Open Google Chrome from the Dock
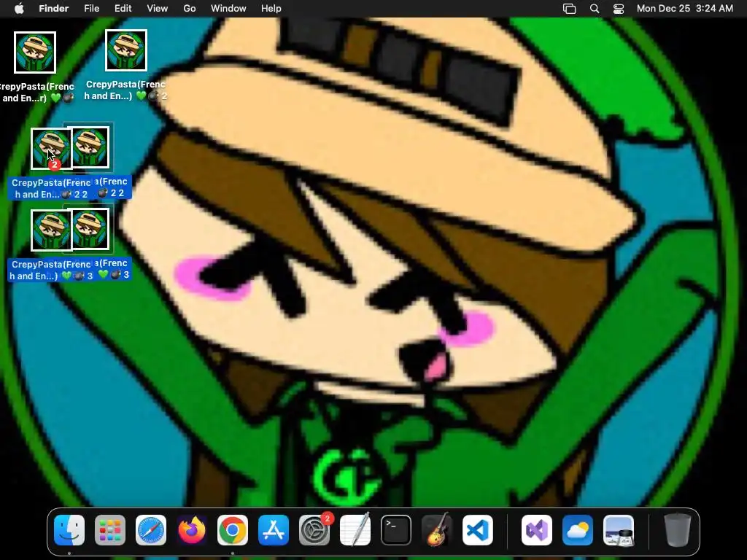The height and width of the screenshot is (560, 747). (233, 530)
